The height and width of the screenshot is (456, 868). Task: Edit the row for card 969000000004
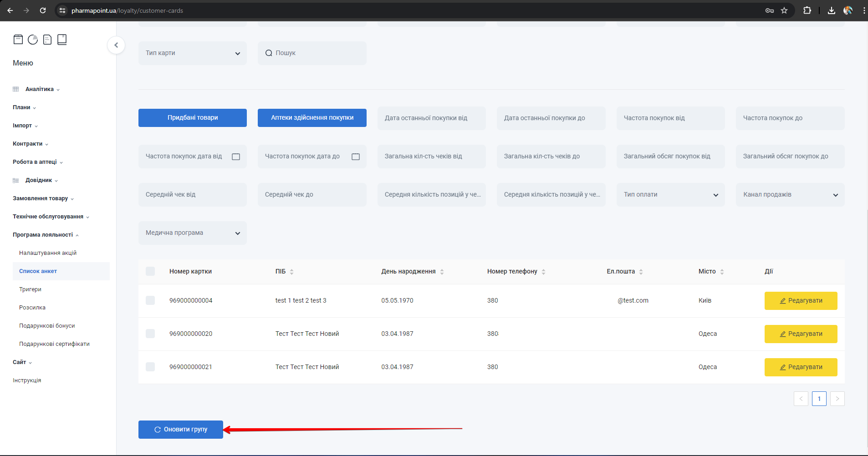click(801, 301)
